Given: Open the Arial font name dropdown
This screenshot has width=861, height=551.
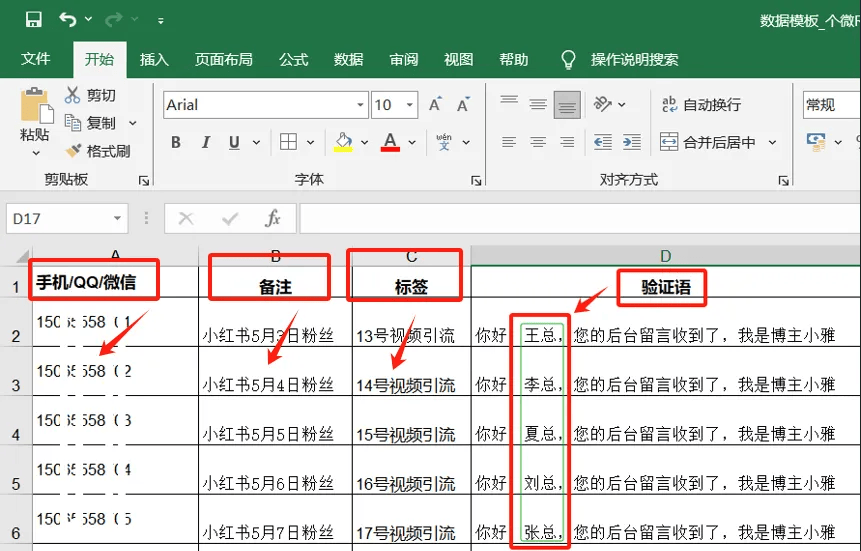Looking at the screenshot, I should pos(360,105).
